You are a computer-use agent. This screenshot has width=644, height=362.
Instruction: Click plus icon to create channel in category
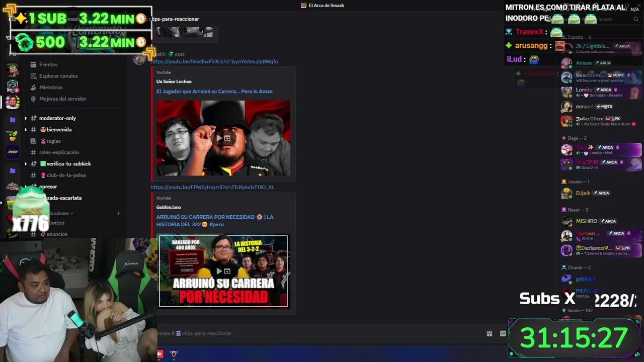pos(119,213)
